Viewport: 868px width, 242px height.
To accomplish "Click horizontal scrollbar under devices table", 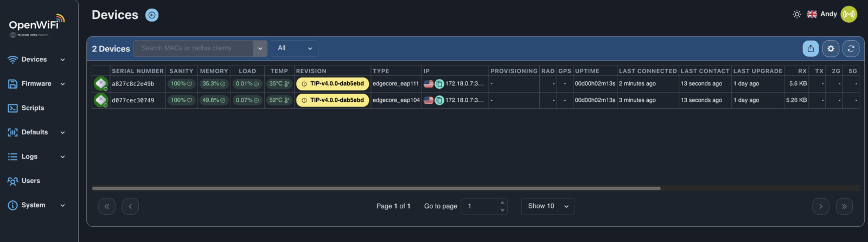I will click(376, 188).
